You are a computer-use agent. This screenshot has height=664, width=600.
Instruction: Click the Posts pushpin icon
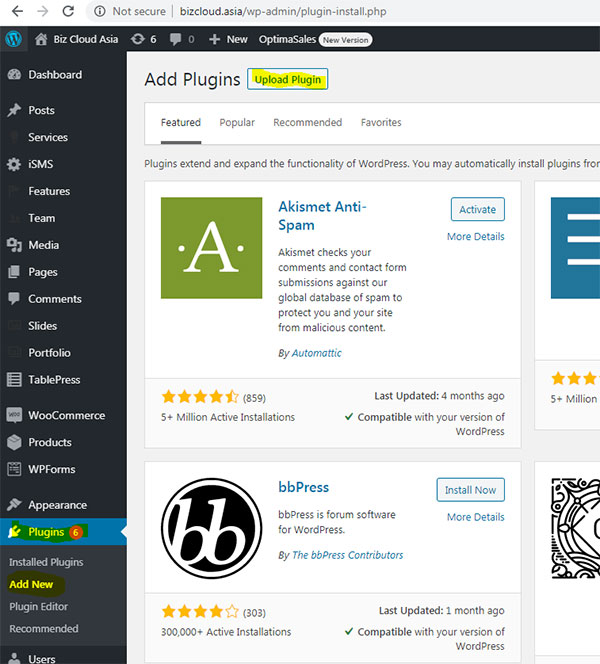click(14, 110)
